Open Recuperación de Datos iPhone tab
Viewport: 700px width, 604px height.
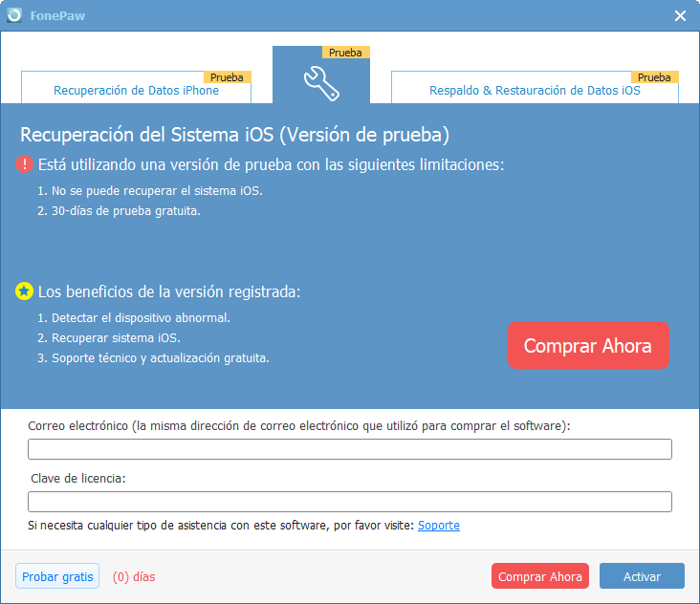click(136, 87)
